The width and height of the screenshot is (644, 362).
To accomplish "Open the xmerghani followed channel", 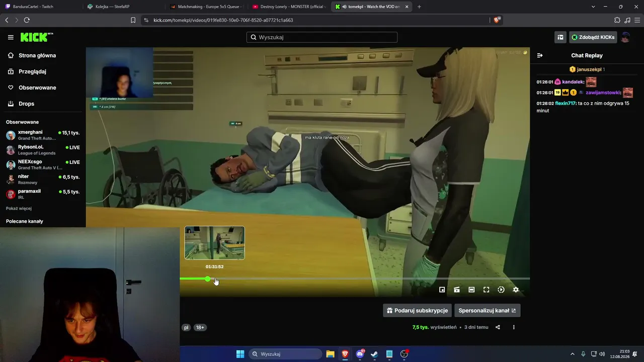I will (x=43, y=135).
